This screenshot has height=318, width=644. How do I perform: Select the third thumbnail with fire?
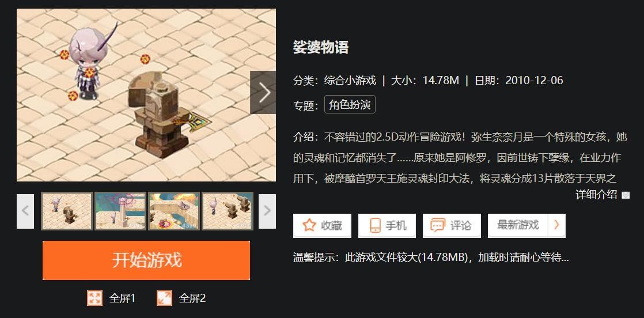[x=174, y=211]
